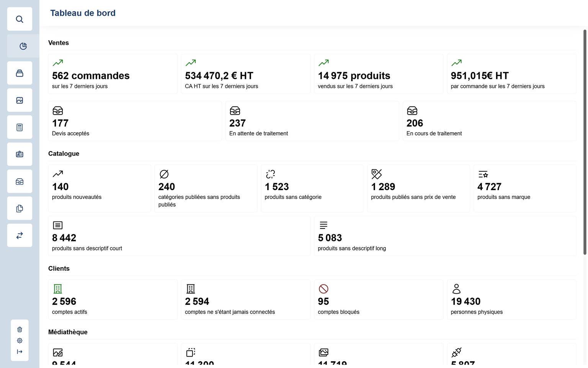Open the 1 523 produits sans catégorie card
This screenshot has width=588, height=368.
pos(312,188)
